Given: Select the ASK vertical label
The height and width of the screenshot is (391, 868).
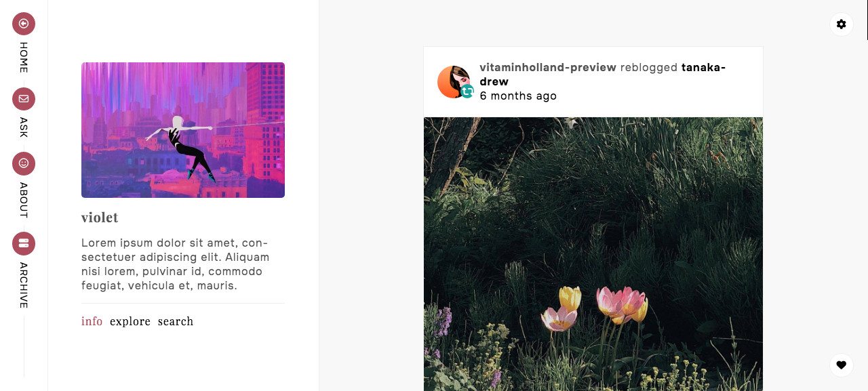Looking at the screenshot, I should 24,127.
